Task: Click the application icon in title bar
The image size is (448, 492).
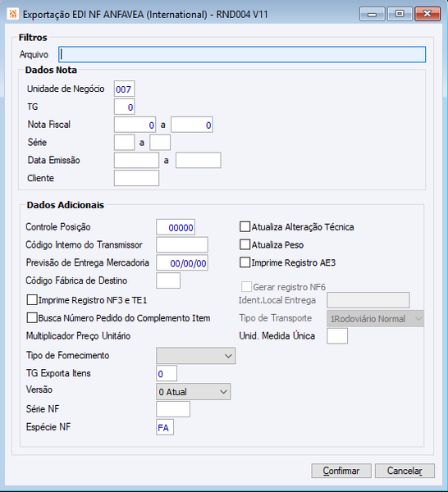Action: 12,14
